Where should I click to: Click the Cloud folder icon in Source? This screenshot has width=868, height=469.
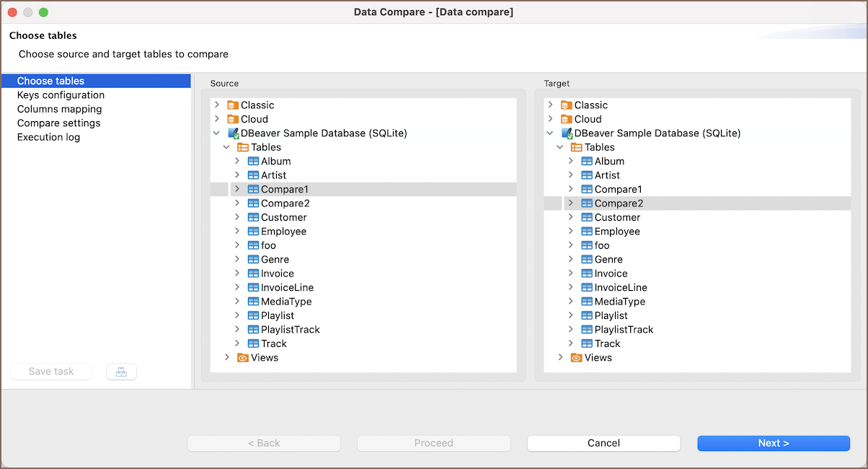(x=233, y=119)
